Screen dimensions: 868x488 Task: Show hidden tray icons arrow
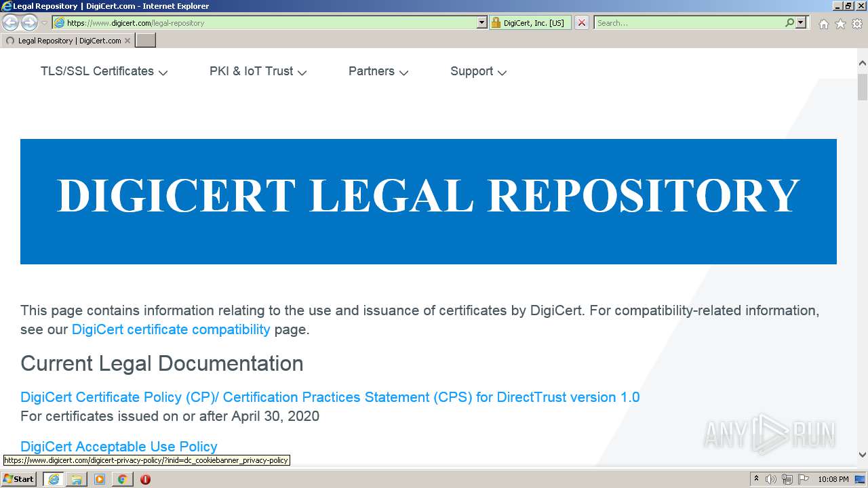(756, 479)
